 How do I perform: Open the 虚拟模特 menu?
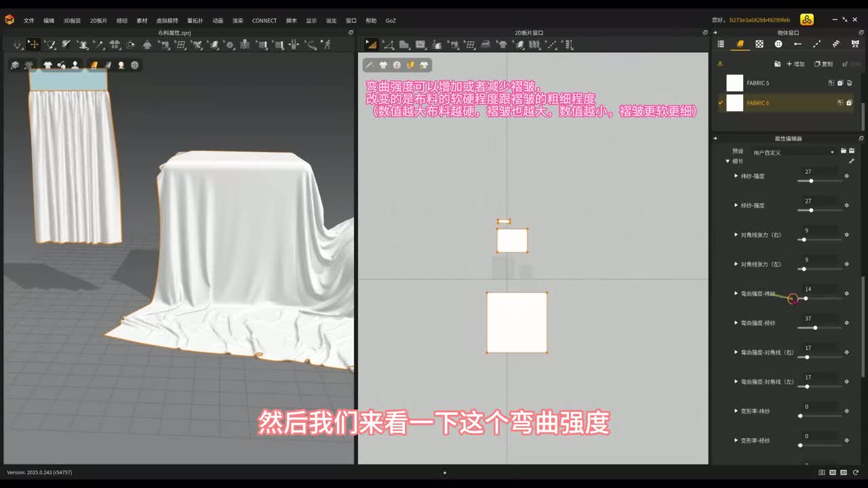[x=167, y=20]
